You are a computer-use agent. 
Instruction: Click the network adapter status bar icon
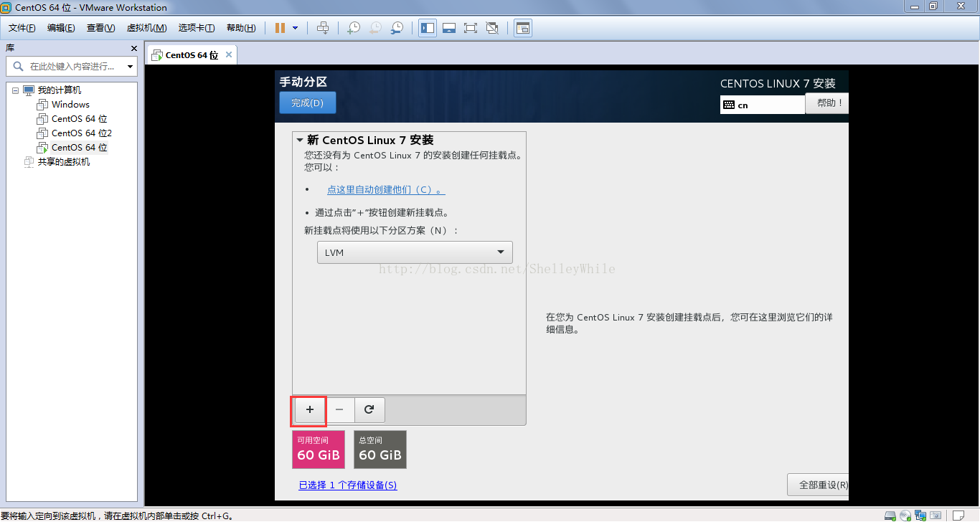[919, 516]
